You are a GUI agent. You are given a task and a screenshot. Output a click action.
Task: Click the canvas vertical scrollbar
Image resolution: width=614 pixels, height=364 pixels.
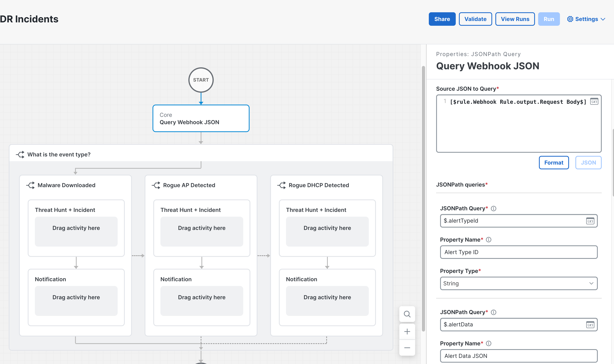click(423, 199)
